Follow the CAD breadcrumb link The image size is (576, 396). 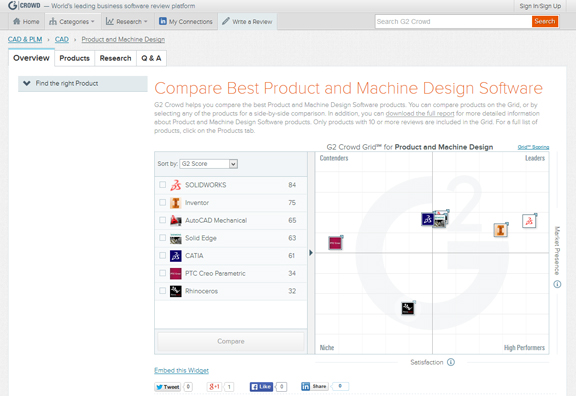tap(62, 39)
